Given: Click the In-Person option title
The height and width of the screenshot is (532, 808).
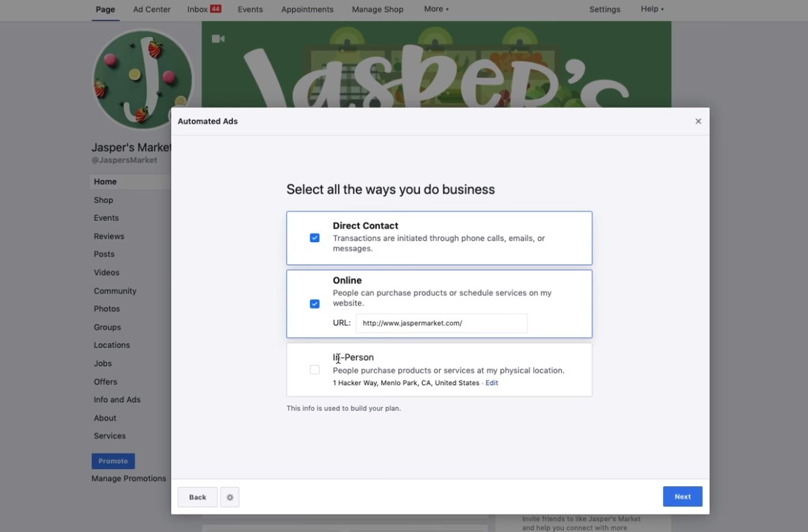Looking at the screenshot, I should [354, 358].
